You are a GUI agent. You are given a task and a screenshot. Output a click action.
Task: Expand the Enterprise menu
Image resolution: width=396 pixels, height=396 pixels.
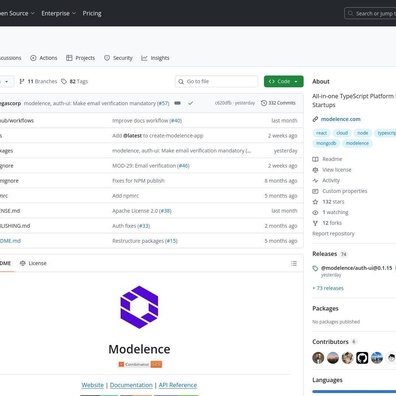click(x=59, y=13)
